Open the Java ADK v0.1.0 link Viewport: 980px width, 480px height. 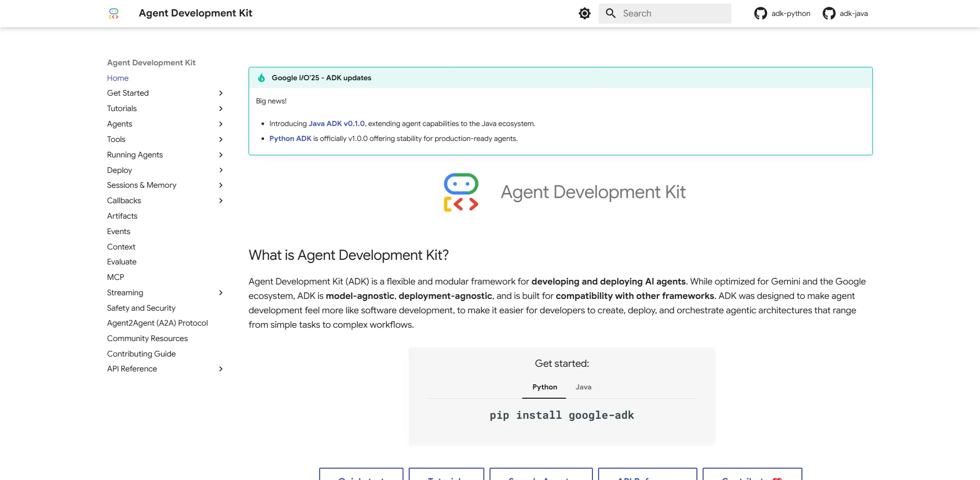pos(336,123)
